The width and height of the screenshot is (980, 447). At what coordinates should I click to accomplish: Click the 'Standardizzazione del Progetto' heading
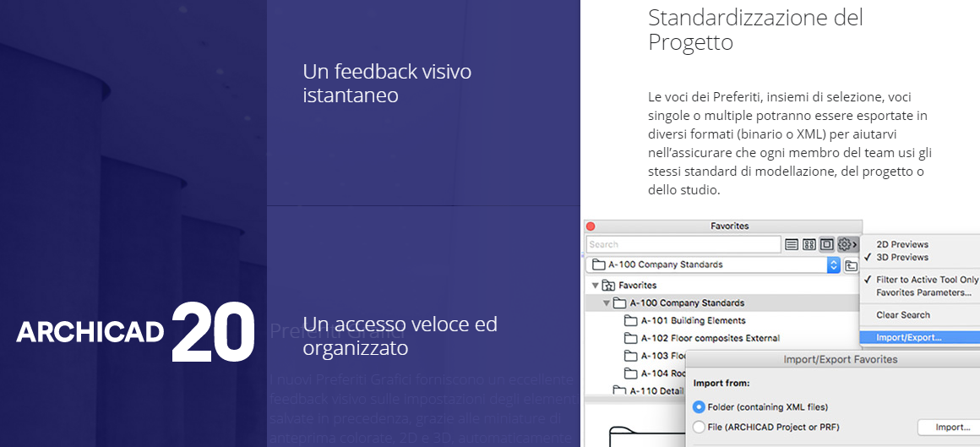755,30
